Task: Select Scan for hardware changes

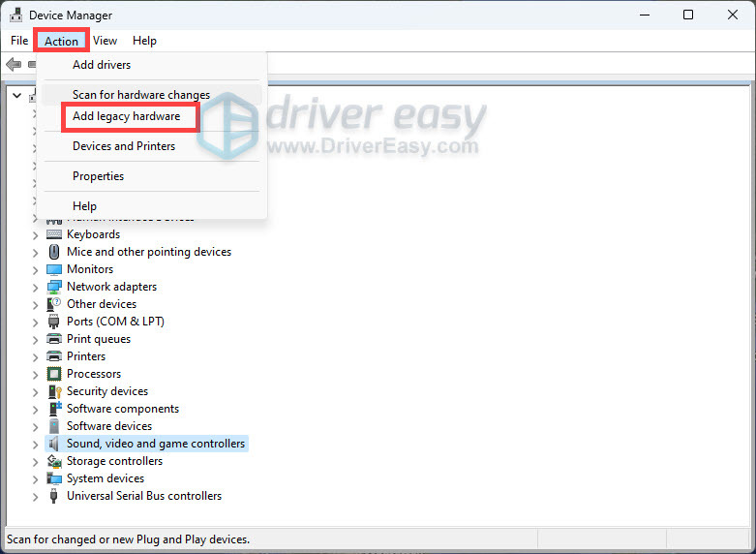Action: (140, 95)
